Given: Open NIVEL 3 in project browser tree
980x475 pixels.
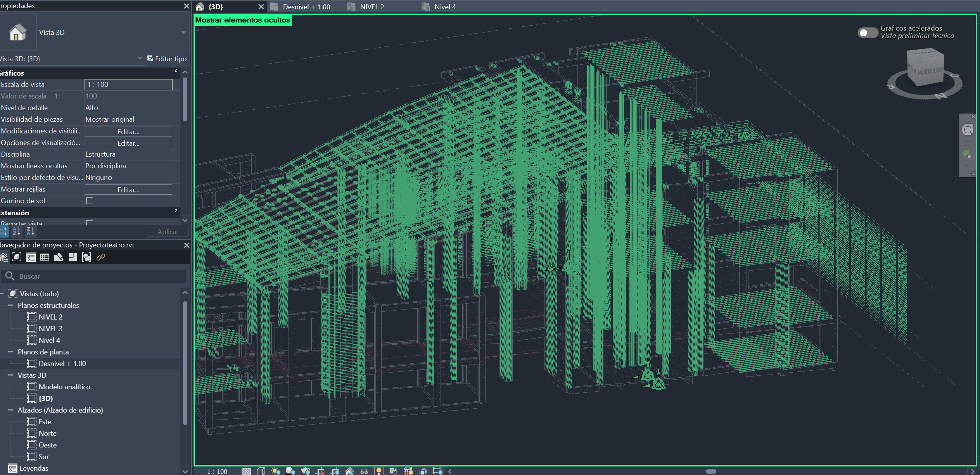Looking at the screenshot, I should click(x=50, y=329).
